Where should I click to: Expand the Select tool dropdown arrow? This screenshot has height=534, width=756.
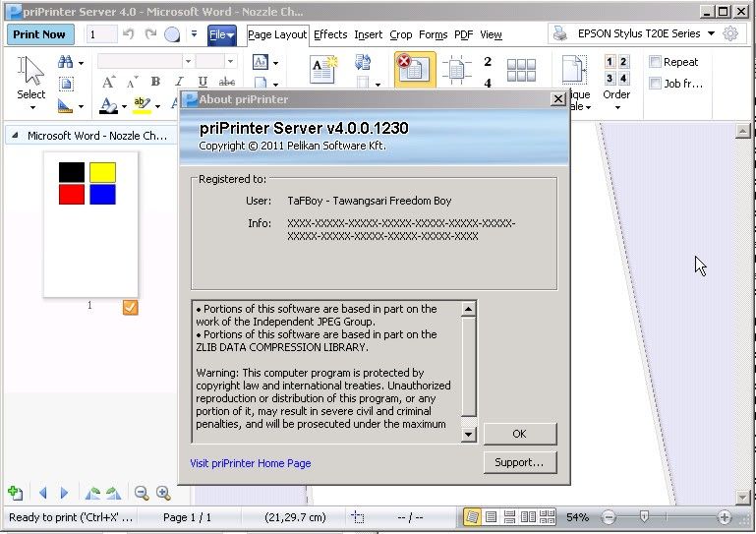[31, 107]
